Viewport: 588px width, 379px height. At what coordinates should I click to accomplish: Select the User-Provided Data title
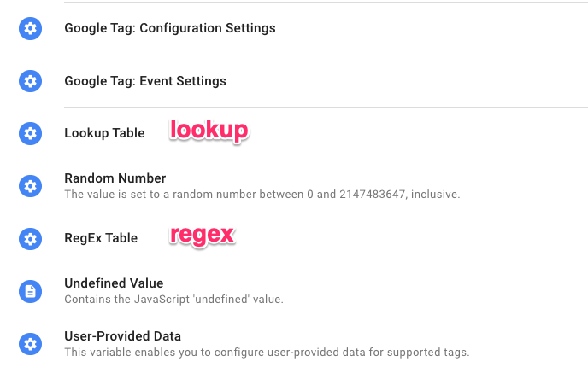coord(122,336)
